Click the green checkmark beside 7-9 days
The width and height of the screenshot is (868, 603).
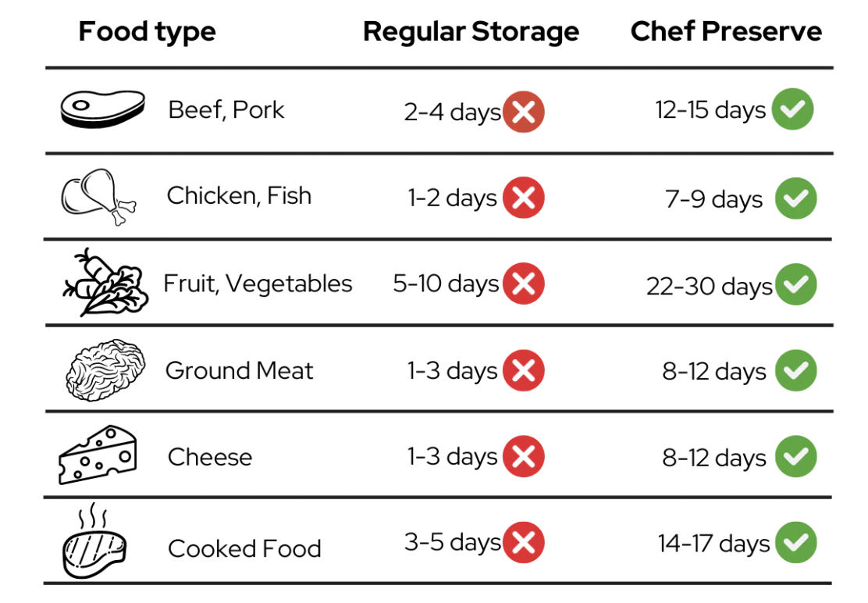795,198
